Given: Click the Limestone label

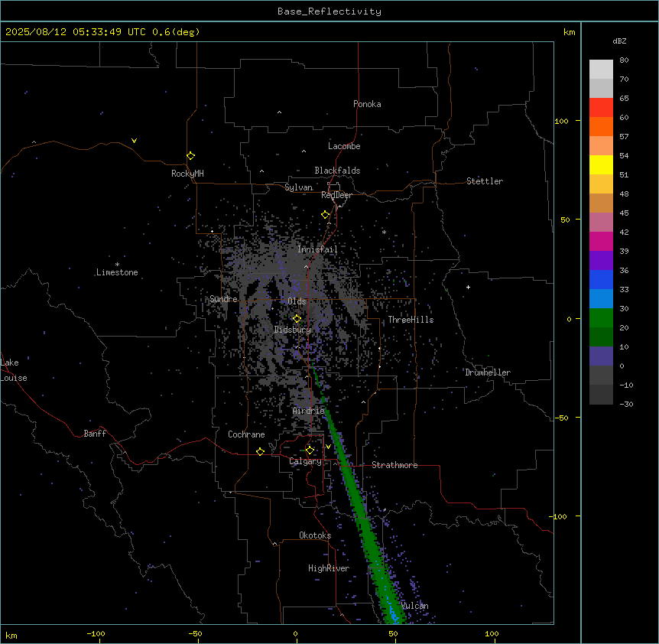Looking at the screenshot, I should 117,272.
